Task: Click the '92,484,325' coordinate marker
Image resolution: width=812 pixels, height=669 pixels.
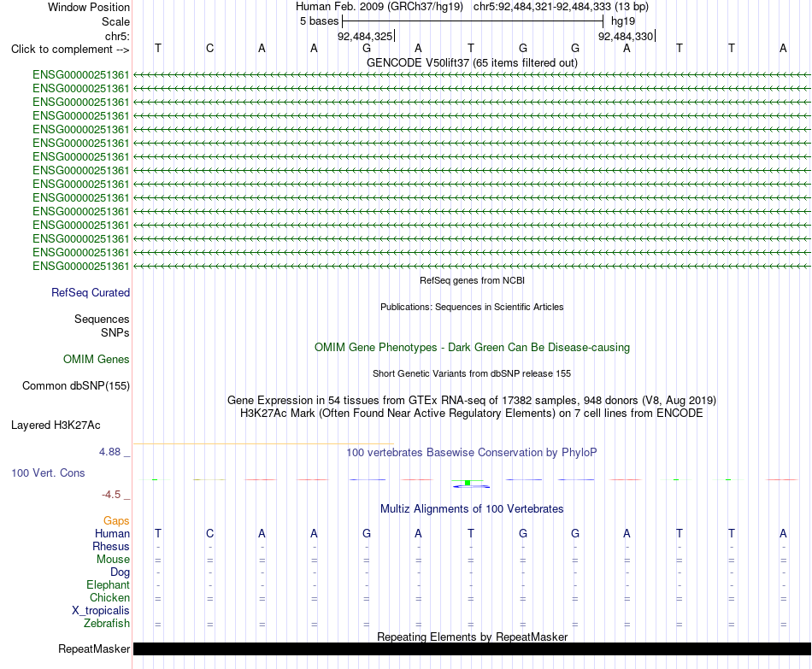Action: click(x=365, y=36)
